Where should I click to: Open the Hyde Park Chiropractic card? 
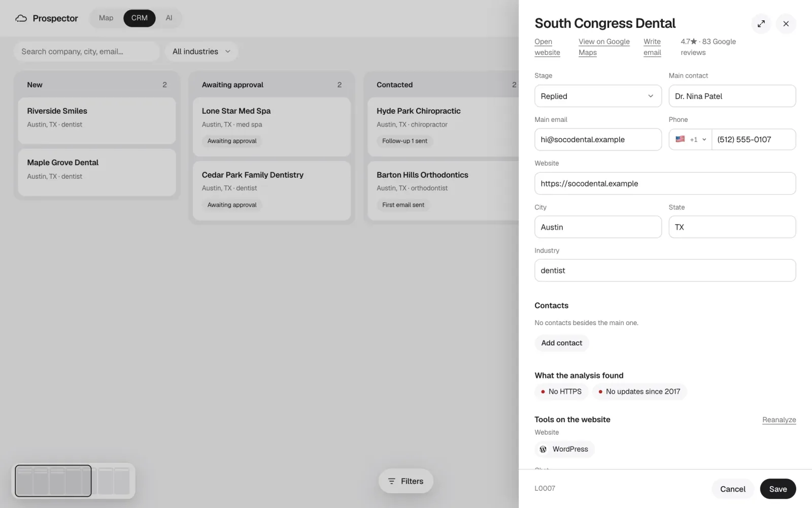tap(443, 126)
